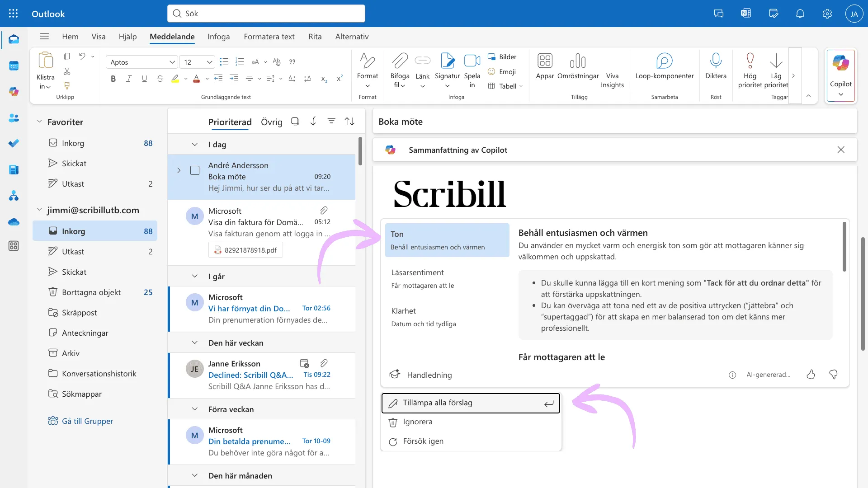Viewport: 868px width, 488px height.
Task: Switch to the Rita ribbon tab
Action: point(315,37)
